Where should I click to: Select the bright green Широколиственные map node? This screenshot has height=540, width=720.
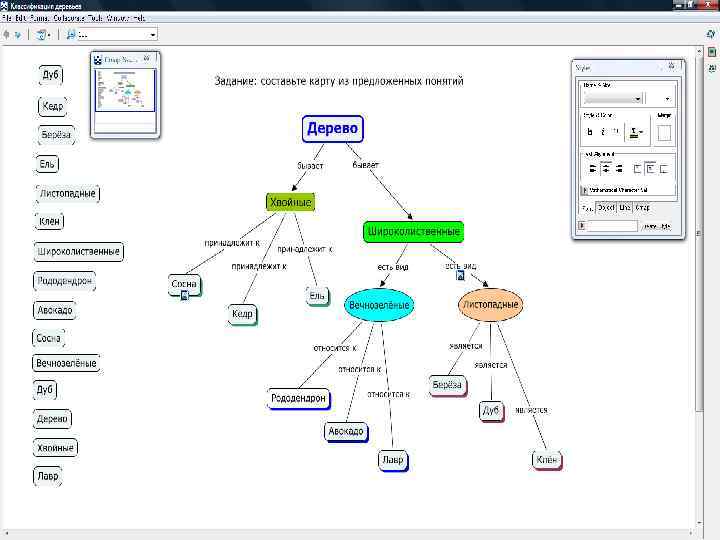point(414,232)
